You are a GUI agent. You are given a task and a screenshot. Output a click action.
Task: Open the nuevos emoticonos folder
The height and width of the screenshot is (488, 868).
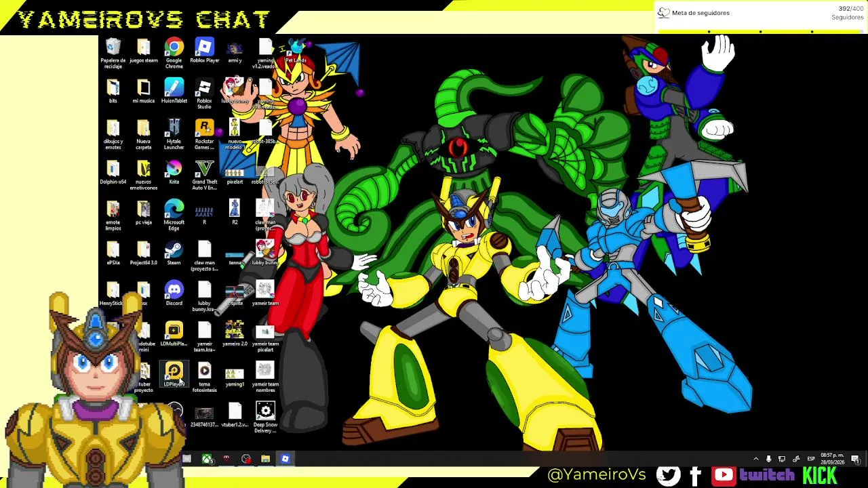143,175
